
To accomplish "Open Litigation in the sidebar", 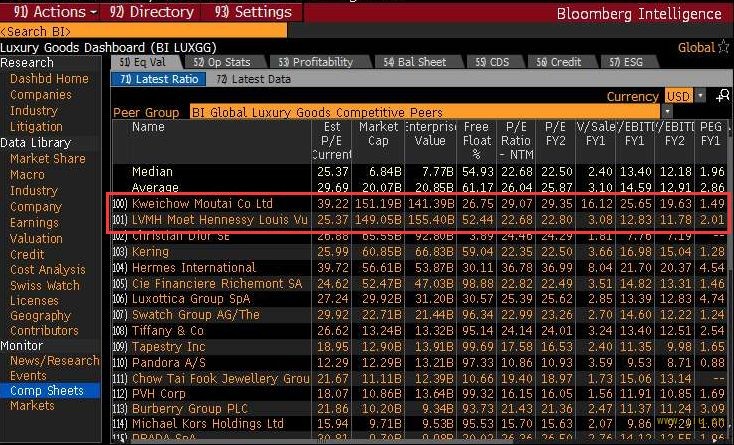I will coord(36,127).
